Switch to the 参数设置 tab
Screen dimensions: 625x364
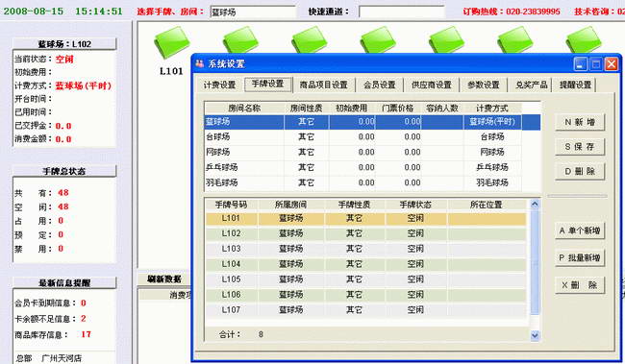click(x=483, y=85)
